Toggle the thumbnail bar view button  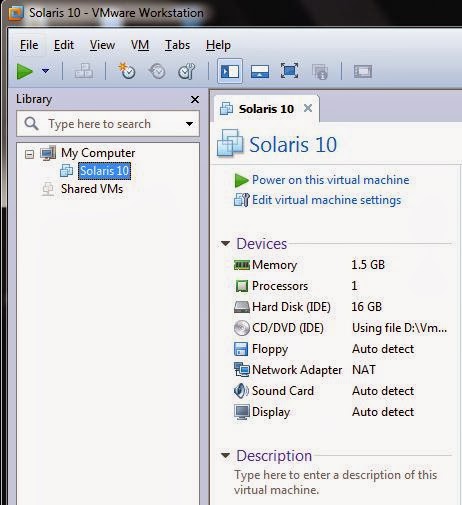point(260,71)
